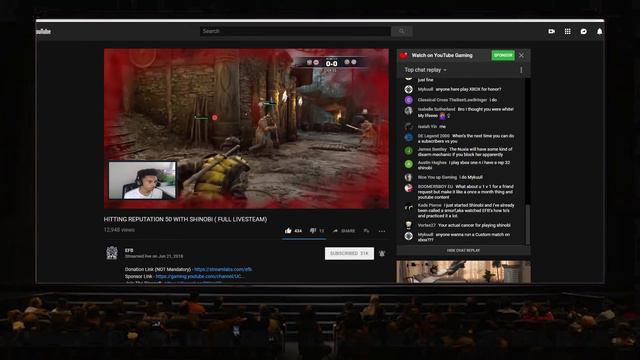The height and width of the screenshot is (360, 640).
Task: Click the green Sponsor button
Action: click(503, 55)
